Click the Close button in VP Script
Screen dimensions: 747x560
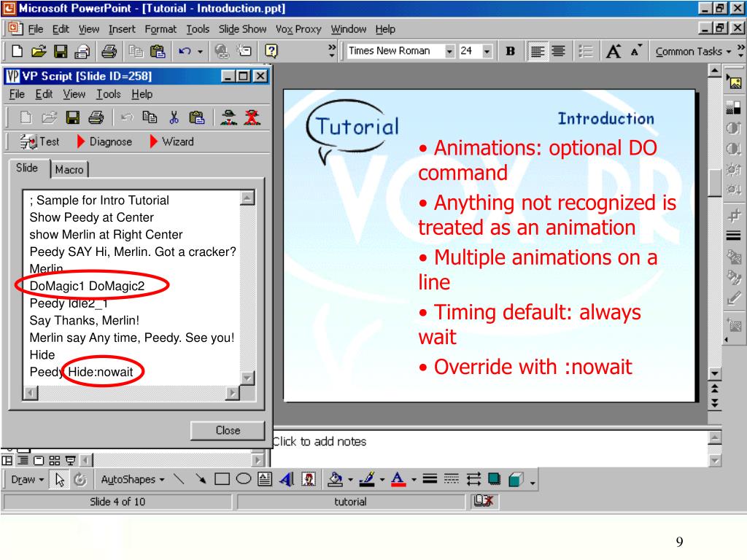point(228,430)
